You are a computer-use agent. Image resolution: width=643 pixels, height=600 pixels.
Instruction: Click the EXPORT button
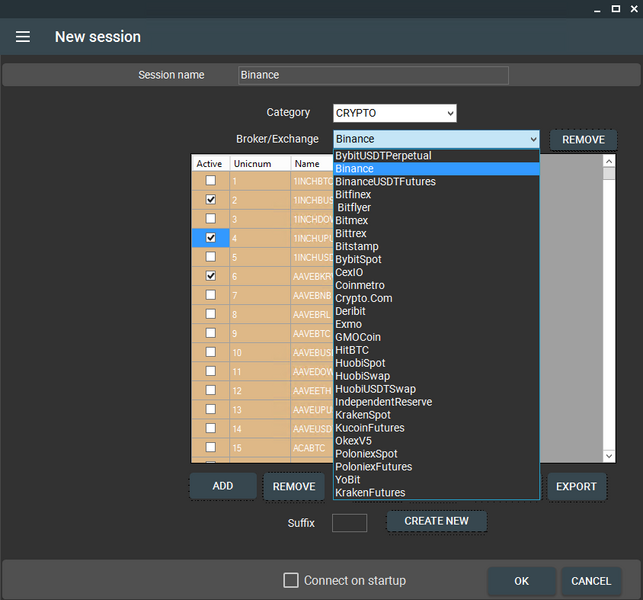pyautogui.click(x=576, y=487)
